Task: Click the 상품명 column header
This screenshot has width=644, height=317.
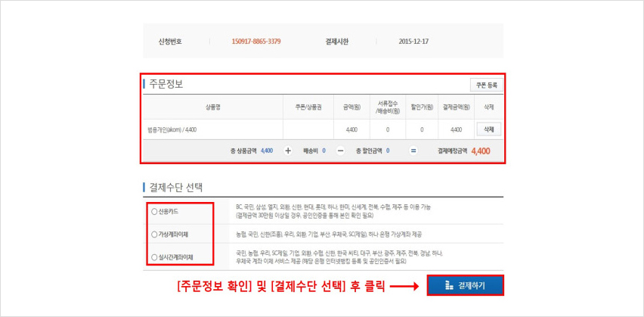Action: [213, 107]
